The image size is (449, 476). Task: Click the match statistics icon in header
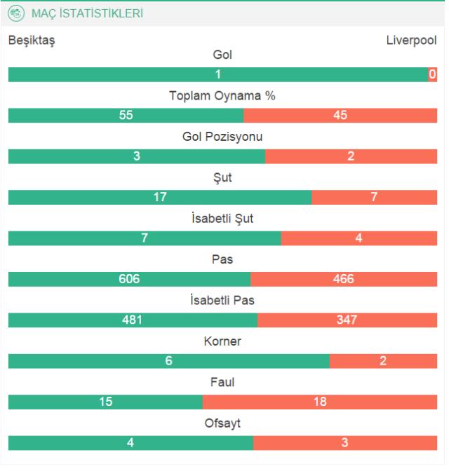pyautogui.click(x=16, y=13)
